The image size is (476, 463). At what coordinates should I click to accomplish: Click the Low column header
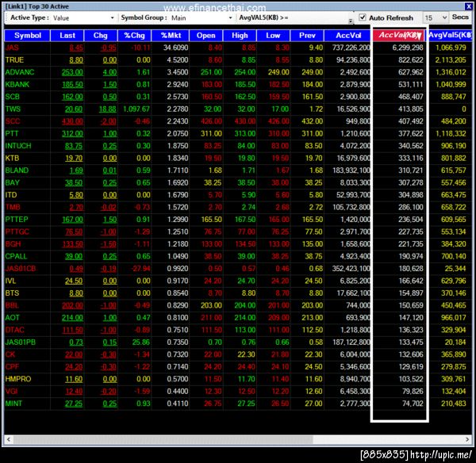[x=273, y=36]
